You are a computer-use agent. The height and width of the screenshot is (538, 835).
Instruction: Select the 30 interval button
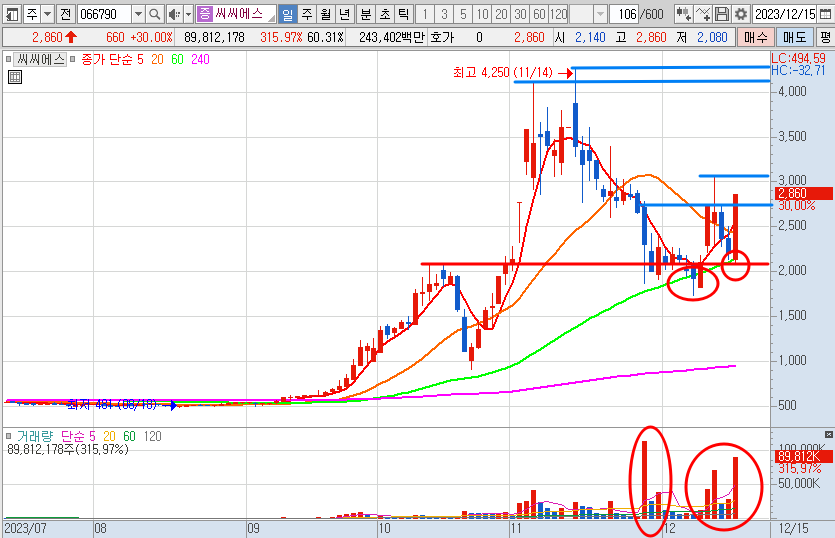pos(521,14)
